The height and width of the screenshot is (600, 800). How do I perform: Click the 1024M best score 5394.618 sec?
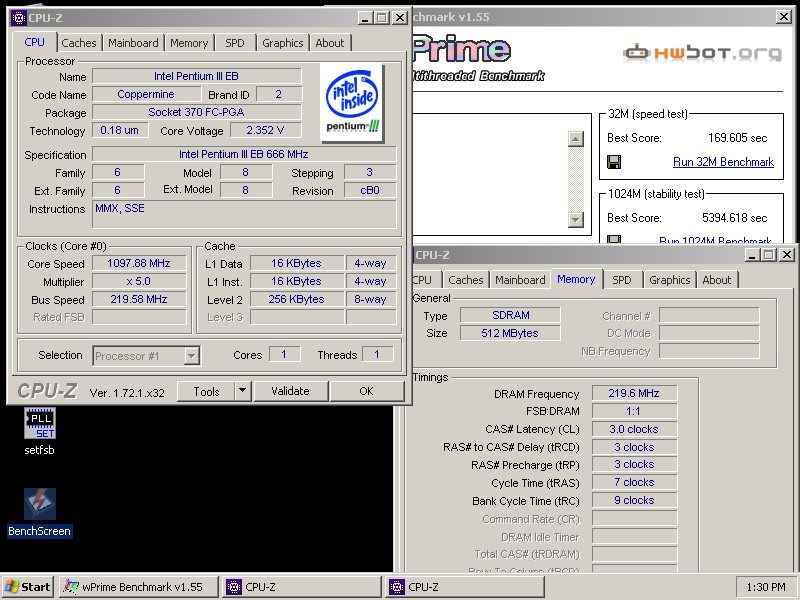point(735,218)
